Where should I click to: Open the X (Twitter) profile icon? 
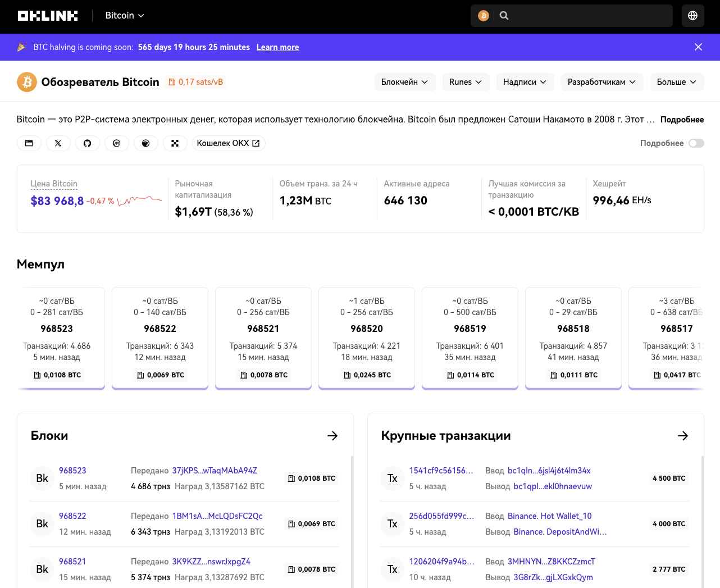58,143
